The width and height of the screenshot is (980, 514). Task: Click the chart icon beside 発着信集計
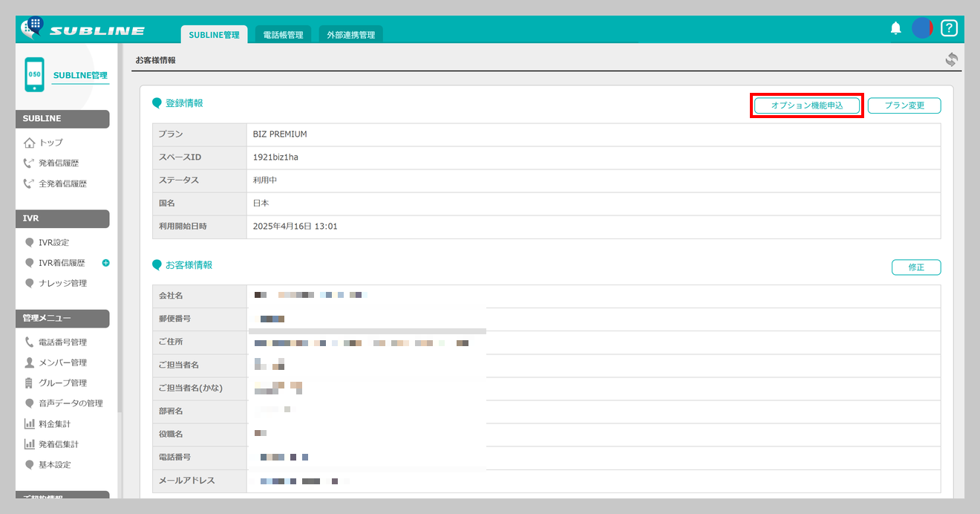(x=30, y=444)
